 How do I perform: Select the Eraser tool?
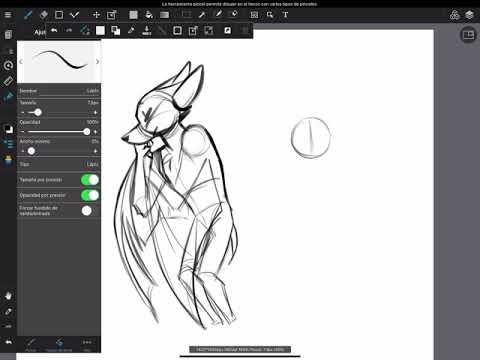(43, 15)
